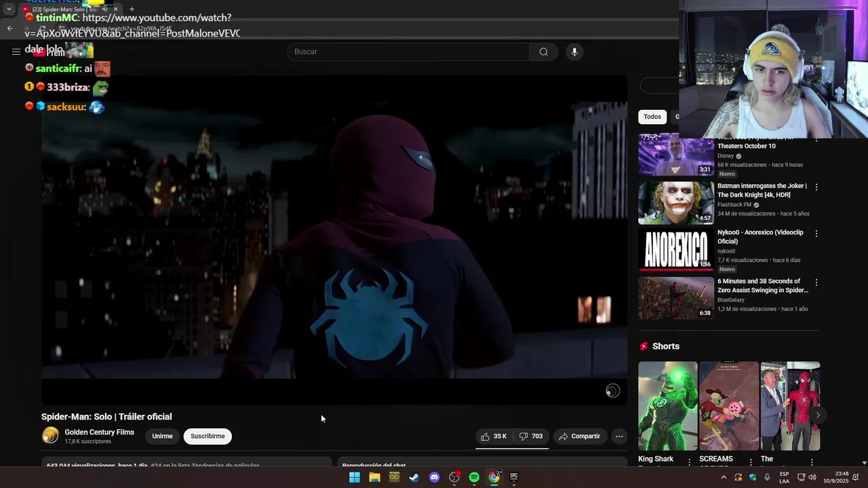This screenshot has width=868, height=488.
Task: Open Batman interrogates the Joker thumbnail
Action: point(675,203)
